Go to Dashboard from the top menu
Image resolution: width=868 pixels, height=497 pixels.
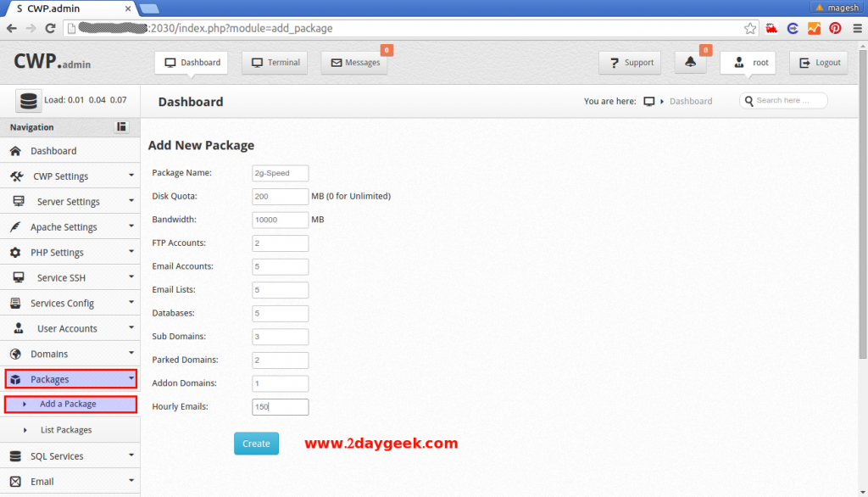192,62
